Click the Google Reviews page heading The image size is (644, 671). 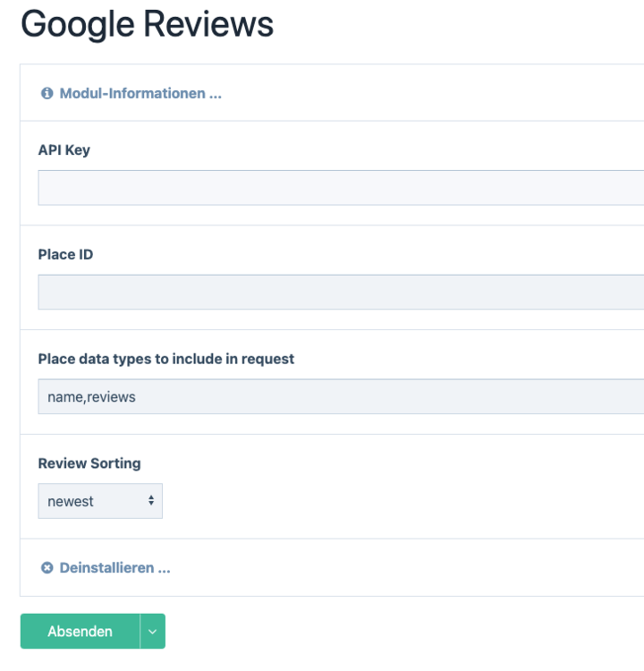[147, 25]
